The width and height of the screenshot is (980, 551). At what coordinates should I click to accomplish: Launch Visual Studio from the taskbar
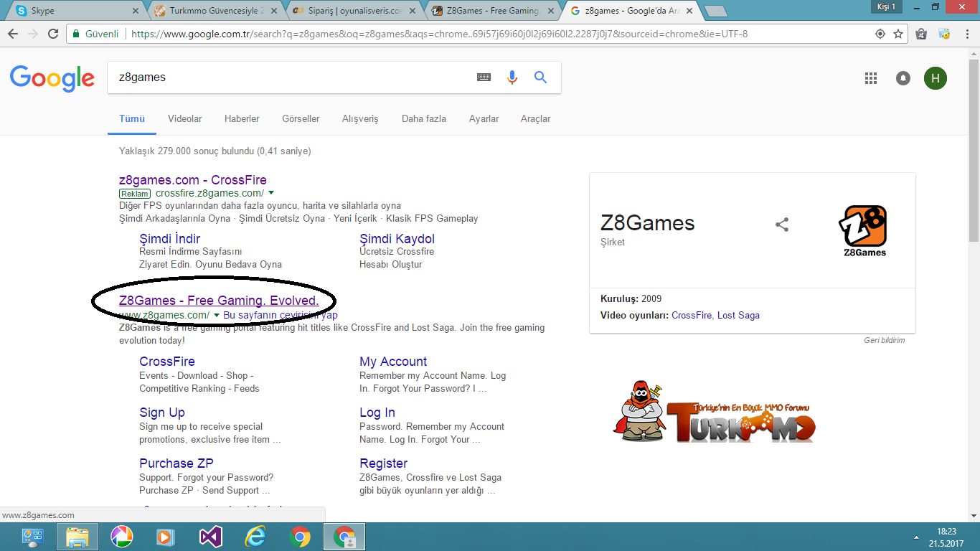pyautogui.click(x=210, y=537)
